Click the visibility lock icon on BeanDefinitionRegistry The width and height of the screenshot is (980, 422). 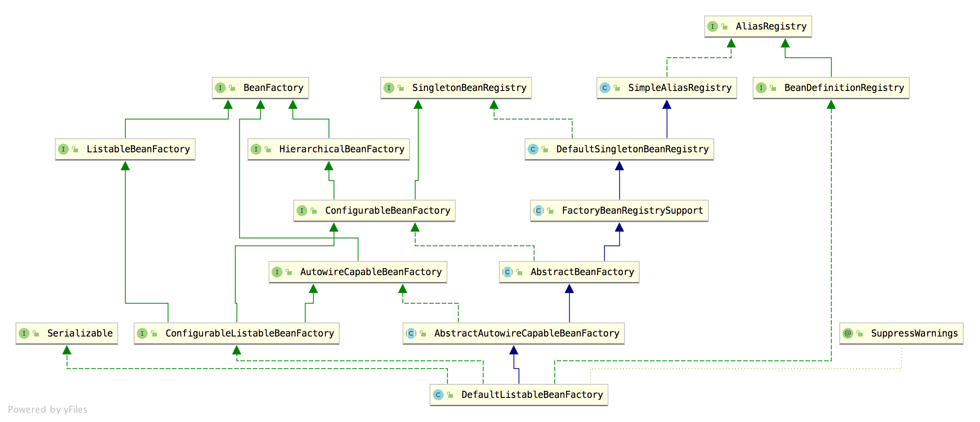tap(773, 88)
